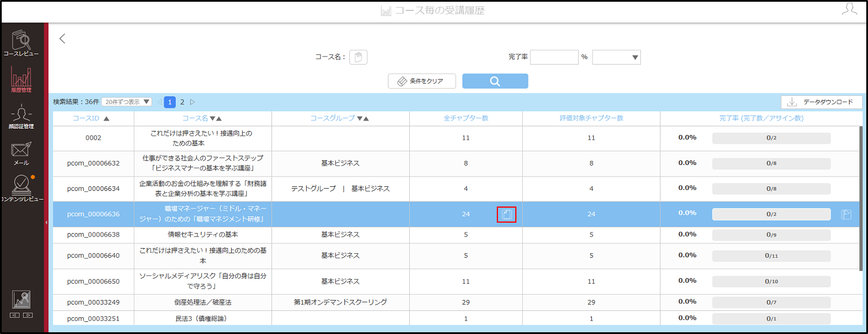Click the ソーシャルメディアリスク course name
This screenshot has width=868, height=334.
coord(203,282)
